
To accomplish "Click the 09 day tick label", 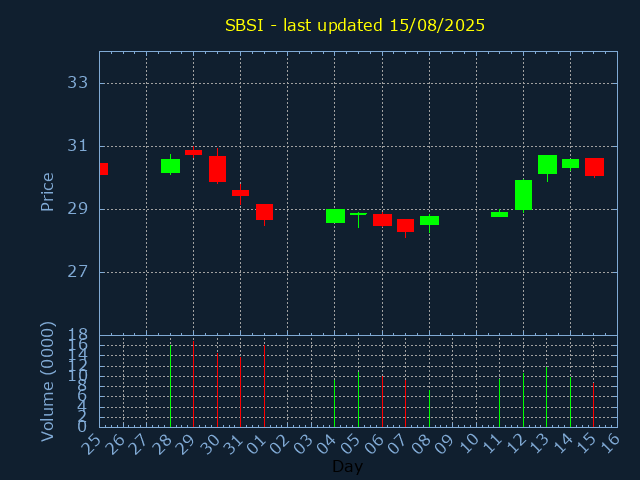I will coord(444,444).
